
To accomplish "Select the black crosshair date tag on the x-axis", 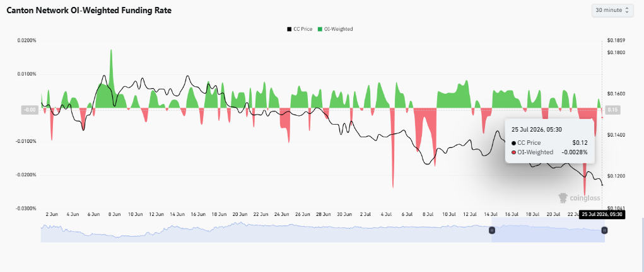I will click(x=602, y=214).
